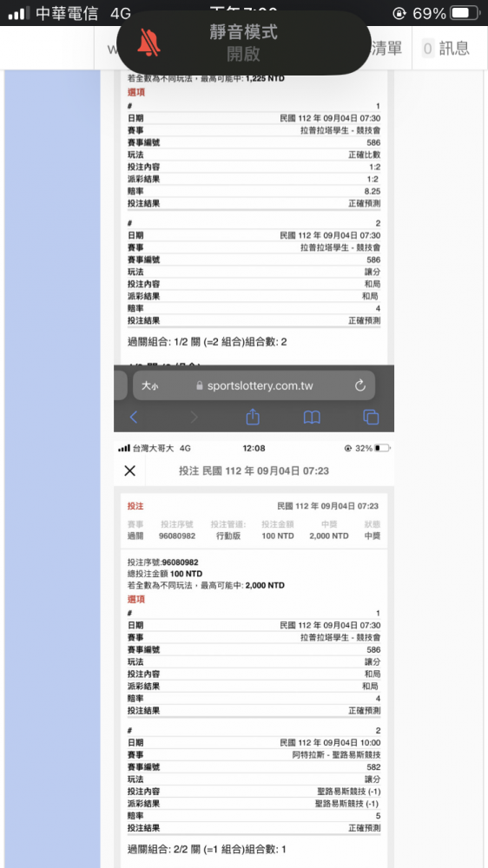Image resolution: width=488 pixels, height=868 pixels.
Task: Open the 訊息 tab
Action: [x=446, y=48]
